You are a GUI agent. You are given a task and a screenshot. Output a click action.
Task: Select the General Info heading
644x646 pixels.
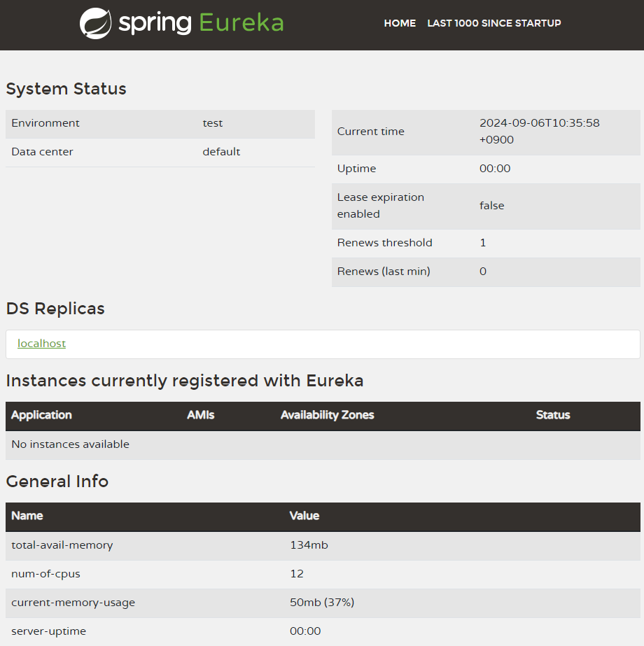[x=57, y=482]
